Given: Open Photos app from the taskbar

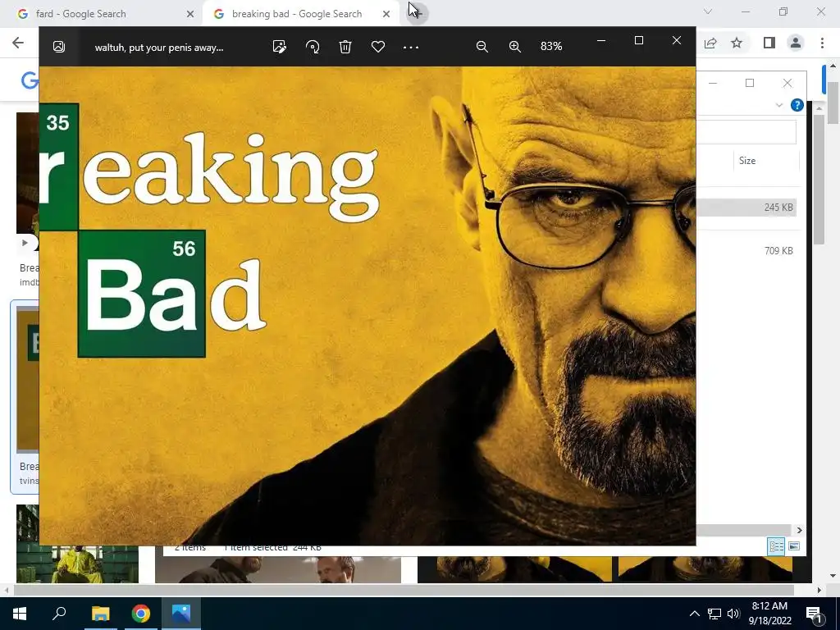Looking at the screenshot, I should click(x=181, y=614).
